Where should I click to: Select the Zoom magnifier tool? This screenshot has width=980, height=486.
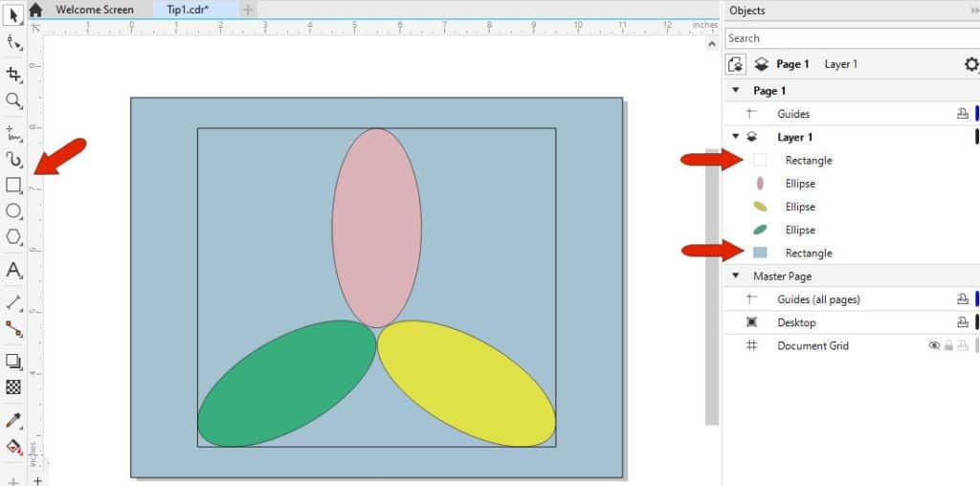[x=13, y=100]
